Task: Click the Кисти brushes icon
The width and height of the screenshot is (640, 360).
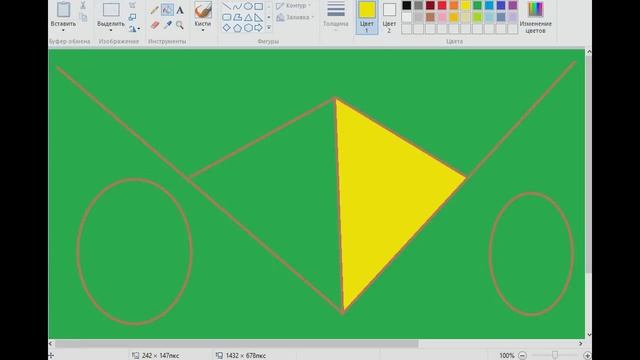Action: 203,9
